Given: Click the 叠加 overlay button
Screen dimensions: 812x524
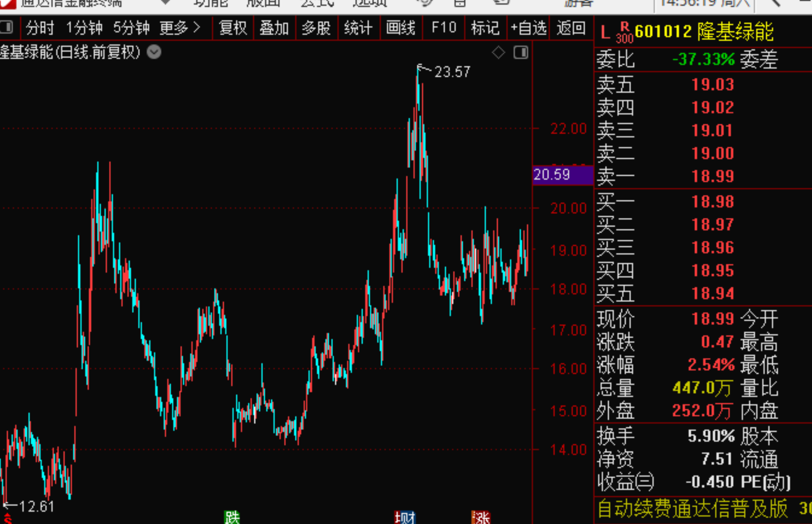Looking at the screenshot, I should [x=274, y=28].
